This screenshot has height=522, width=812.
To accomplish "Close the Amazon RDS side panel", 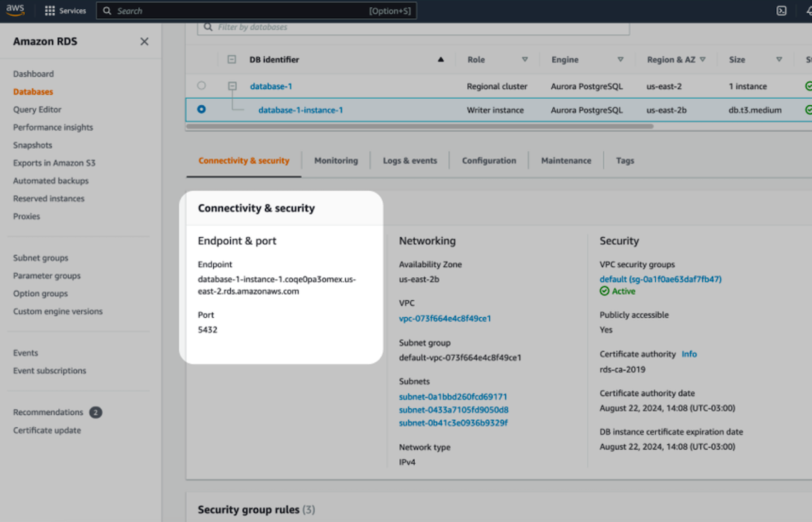I will tap(144, 42).
